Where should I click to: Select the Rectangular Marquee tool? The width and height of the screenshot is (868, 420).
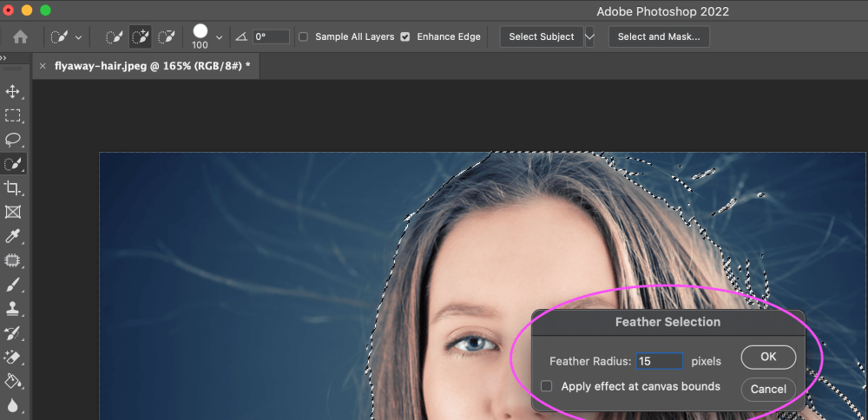click(13, 115)
